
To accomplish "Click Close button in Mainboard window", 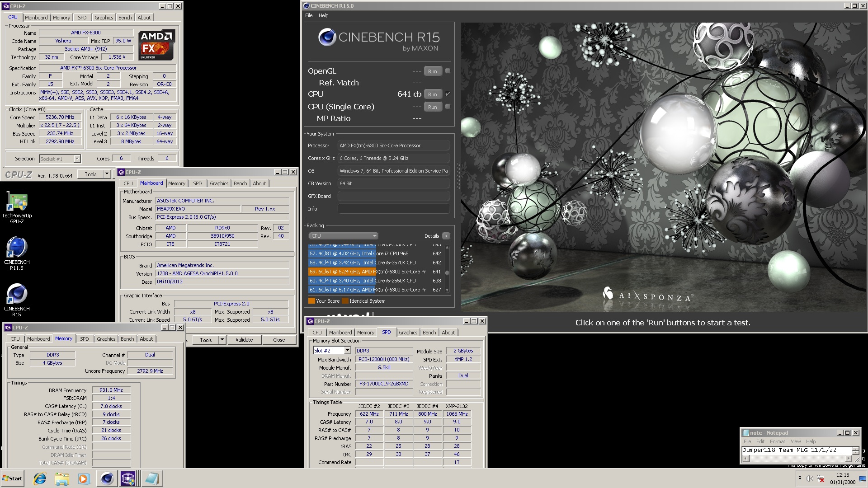I will click(279, 340).
